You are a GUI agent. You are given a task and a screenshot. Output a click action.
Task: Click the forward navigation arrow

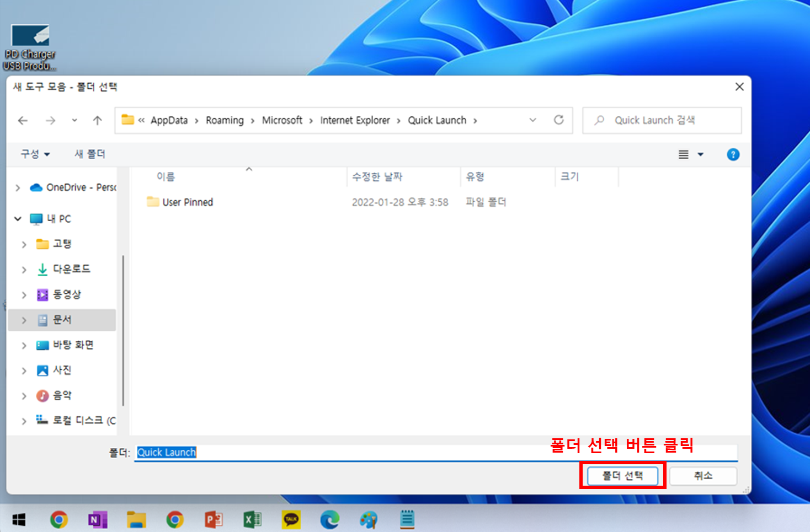click(50, 120)
